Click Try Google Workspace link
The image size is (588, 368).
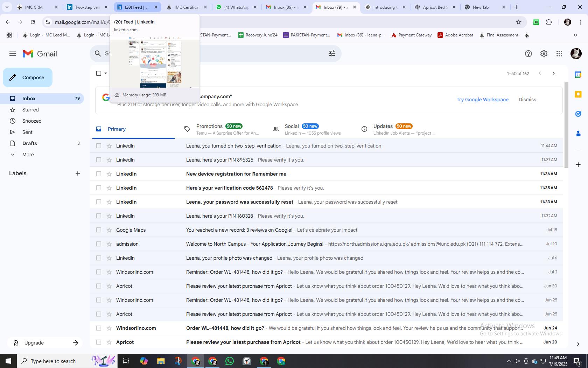(482, 100)
